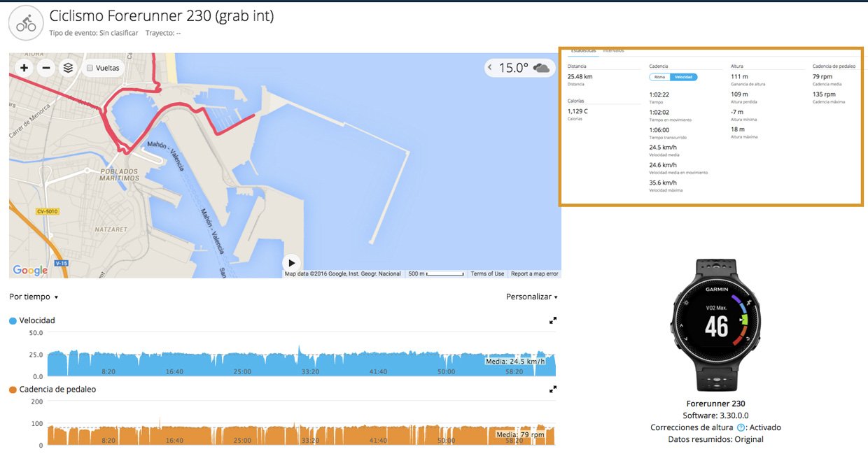Click the activity title Ciclismo Forerunner 230
Screen dimensions: 868x470
[162, 15]
